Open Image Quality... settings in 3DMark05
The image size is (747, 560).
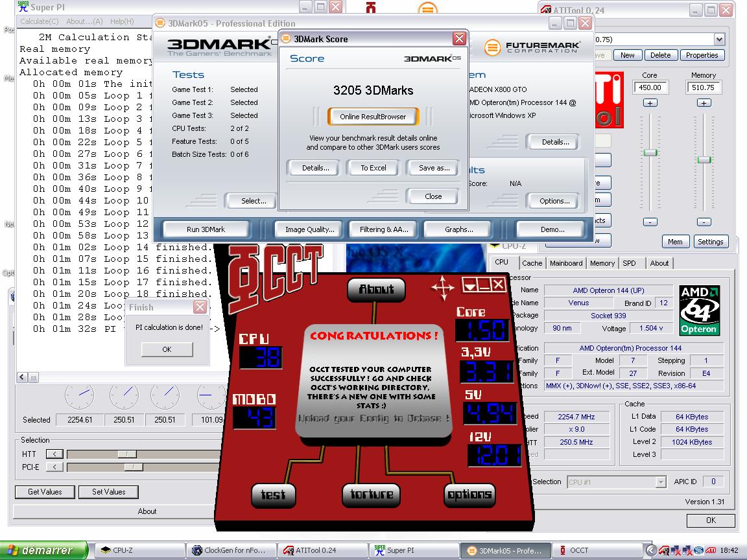[310, 229]
